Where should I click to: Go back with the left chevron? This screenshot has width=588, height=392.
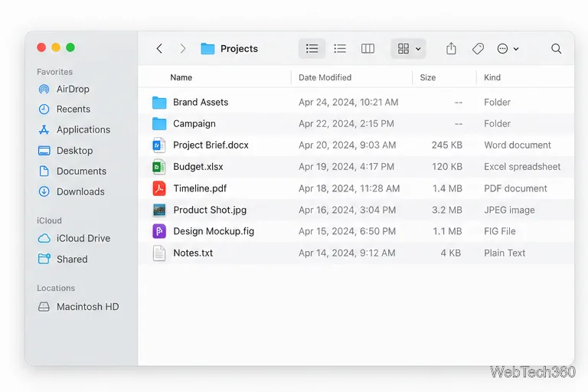159,48
